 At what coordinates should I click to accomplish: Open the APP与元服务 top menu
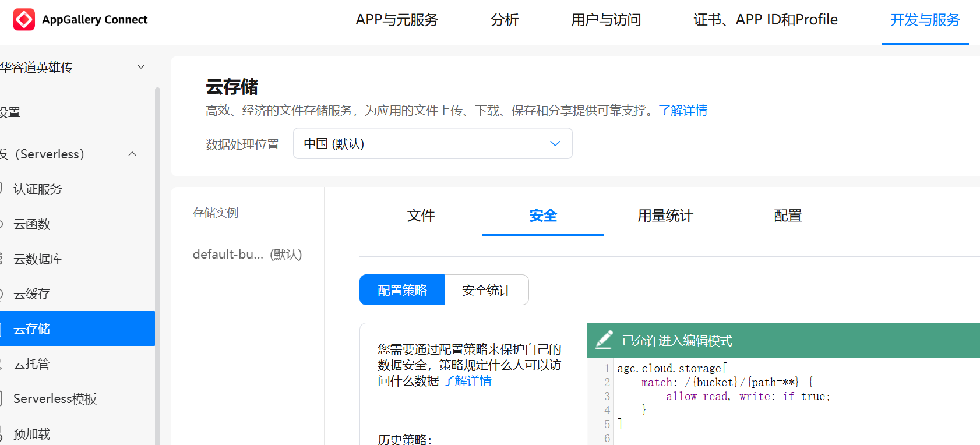point(397,20)
